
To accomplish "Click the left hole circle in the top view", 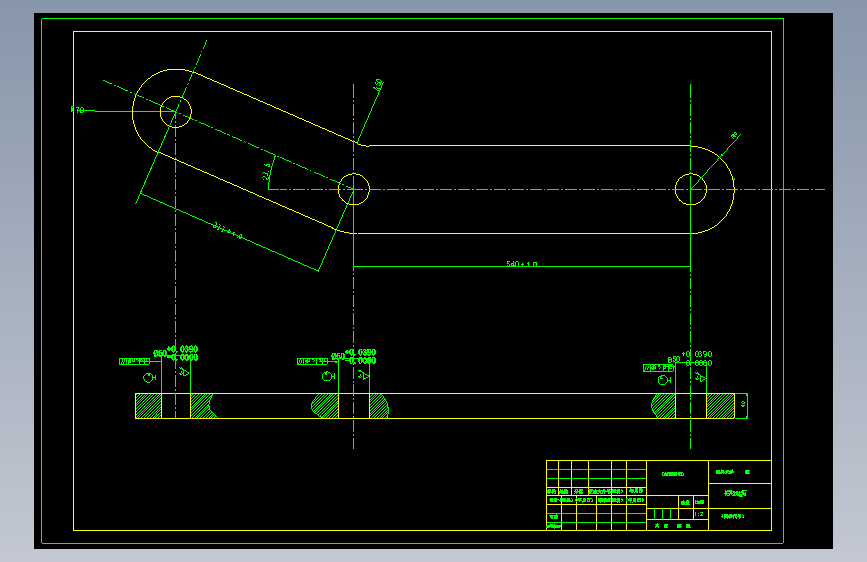I will click(x=176, y=112).
